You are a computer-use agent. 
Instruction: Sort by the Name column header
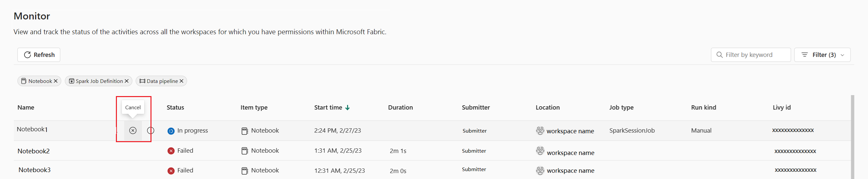click(x=26, y=108)
